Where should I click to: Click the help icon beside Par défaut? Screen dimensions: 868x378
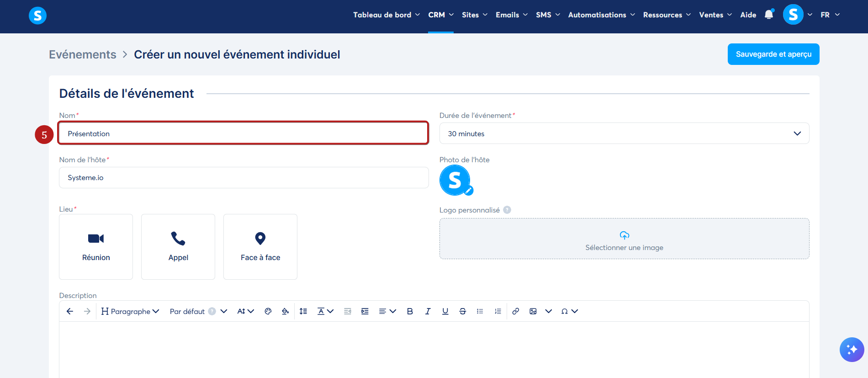(x=212, y=311)
